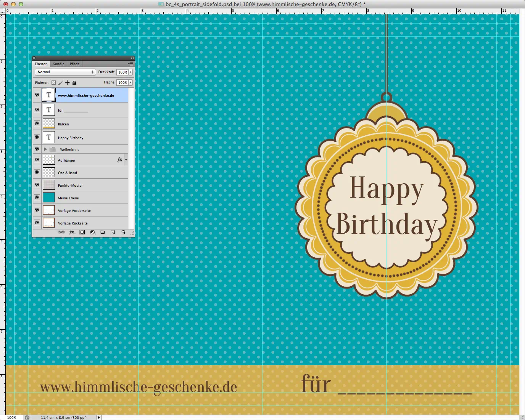Click the lock position move icon

(x=68, y=83)
